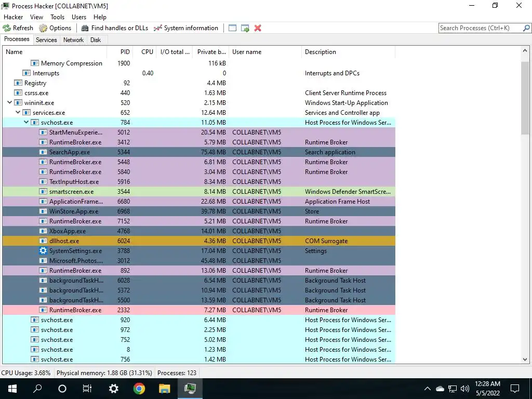532x399 pixels.
Task: Collapse the services.exe tree node
Action: 18,112
